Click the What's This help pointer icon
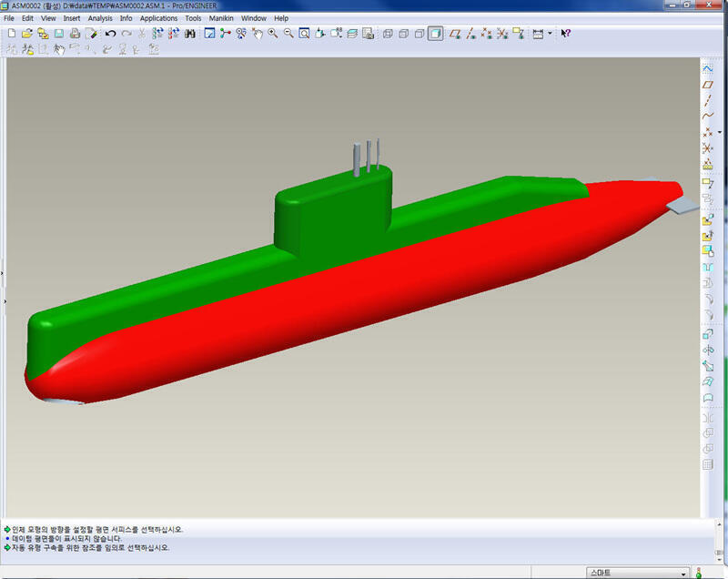728x579 pixels. tap(565, 34)
